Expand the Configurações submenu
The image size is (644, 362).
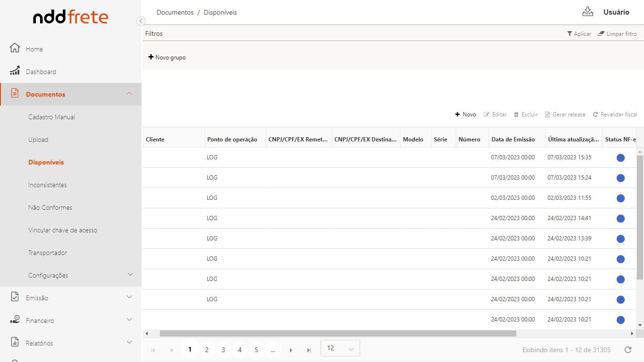pyautogui.click(x=131, y=275)
